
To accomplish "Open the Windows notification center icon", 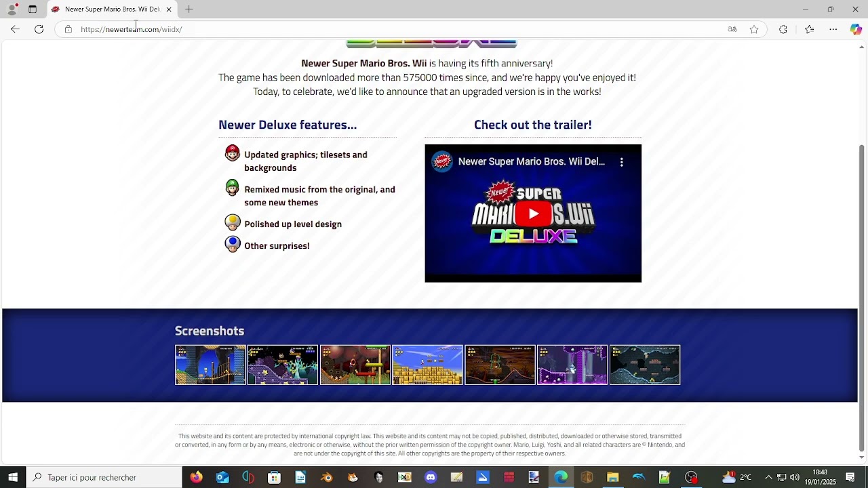I will pyautogui.click(x=850, y=477).
